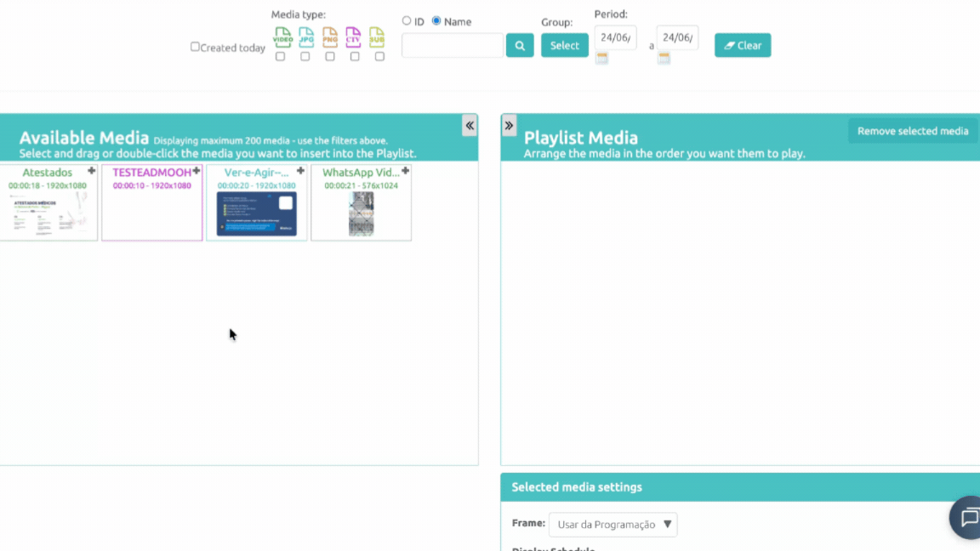Click the PNG media type icon

pos(330,37)
